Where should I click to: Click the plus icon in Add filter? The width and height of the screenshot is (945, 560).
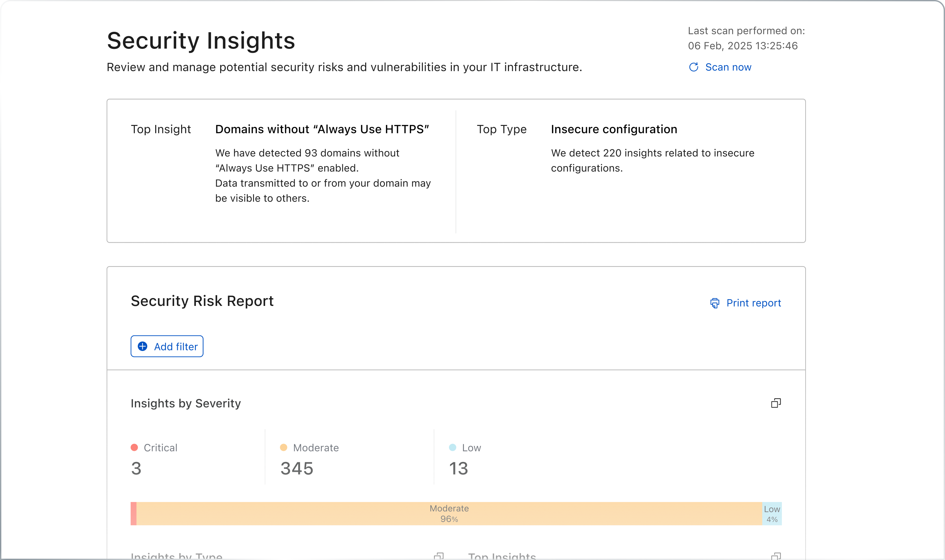(142, 347)
